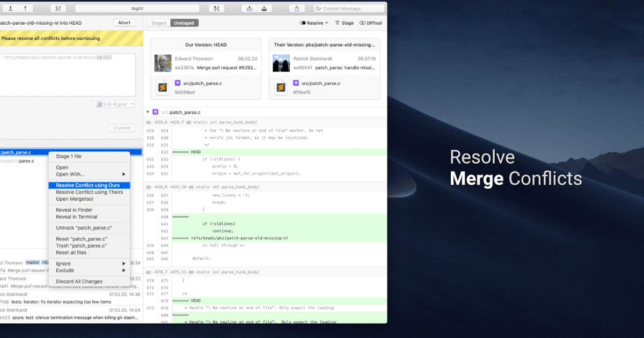Click the up-arrow push toolbar icon

pos(25,9)
